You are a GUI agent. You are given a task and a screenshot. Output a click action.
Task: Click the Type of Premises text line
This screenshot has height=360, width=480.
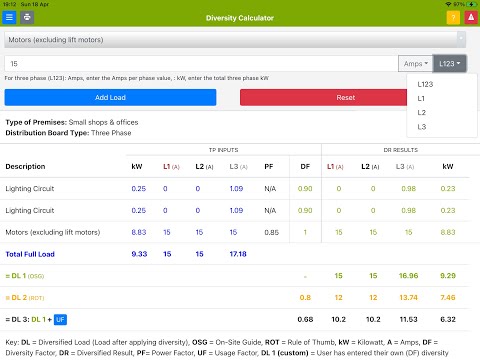click(x=72, y=122)
